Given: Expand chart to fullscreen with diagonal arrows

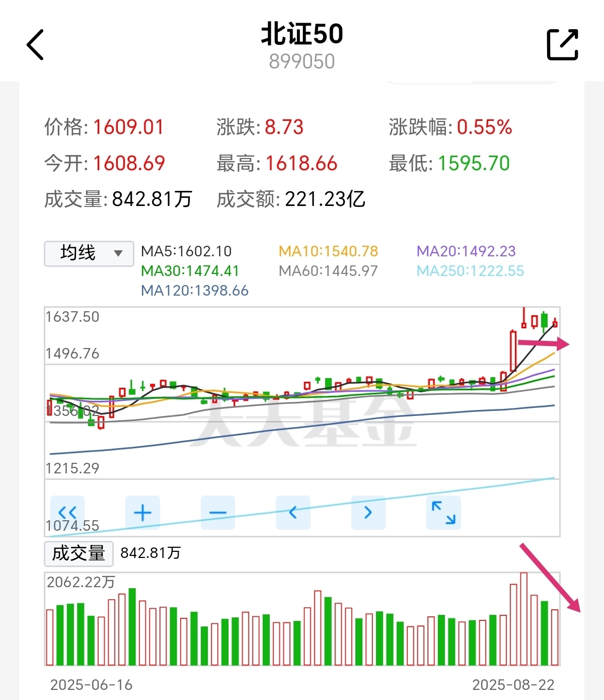Looking at the screenshot, I should point(443,513).
